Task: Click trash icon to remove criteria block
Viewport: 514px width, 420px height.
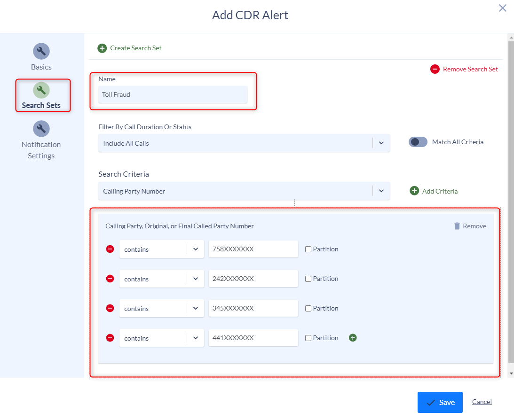Action: point(457,226)
